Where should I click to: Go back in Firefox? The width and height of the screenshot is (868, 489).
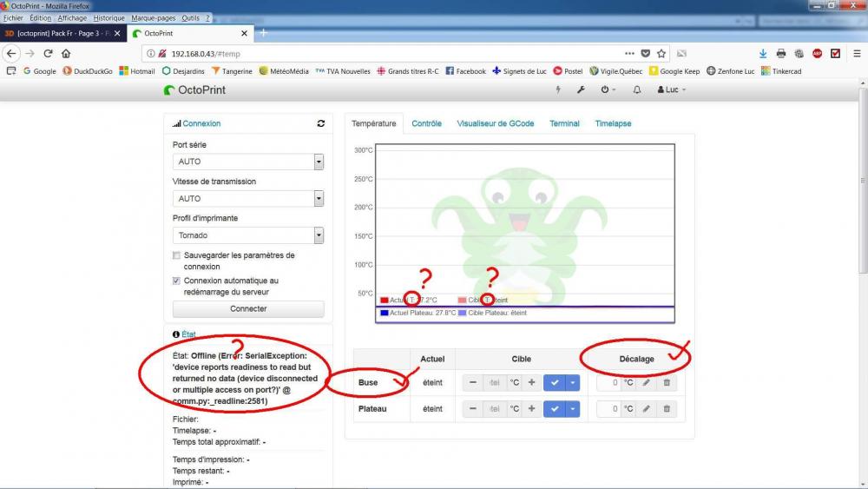click(11, 54)
